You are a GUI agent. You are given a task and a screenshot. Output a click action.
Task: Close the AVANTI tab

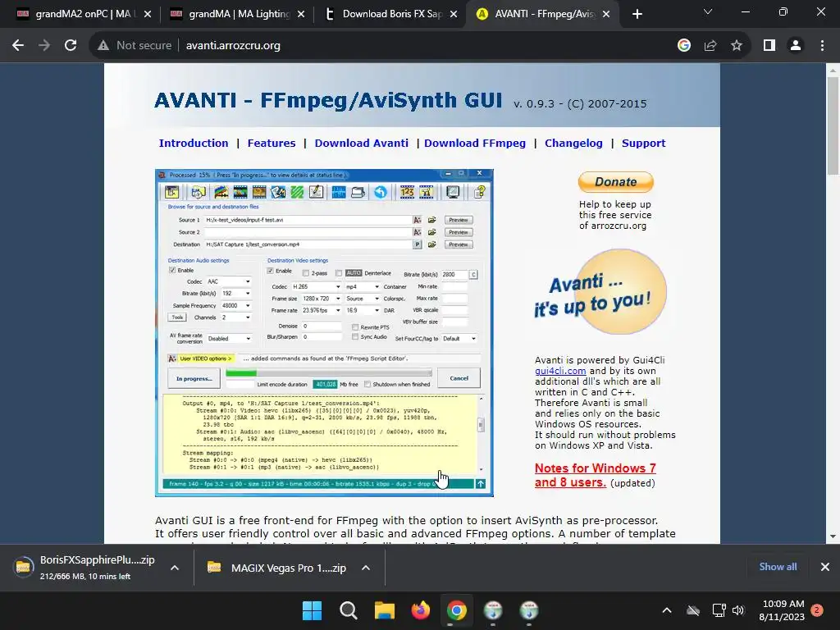(x=606, y=14)
